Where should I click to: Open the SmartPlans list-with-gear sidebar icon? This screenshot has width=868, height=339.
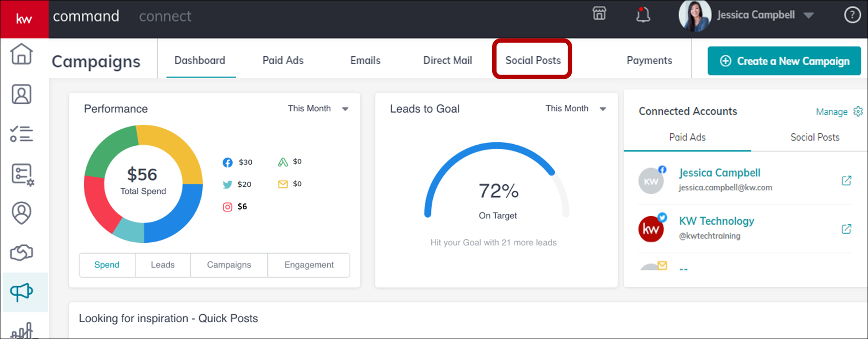23,174
